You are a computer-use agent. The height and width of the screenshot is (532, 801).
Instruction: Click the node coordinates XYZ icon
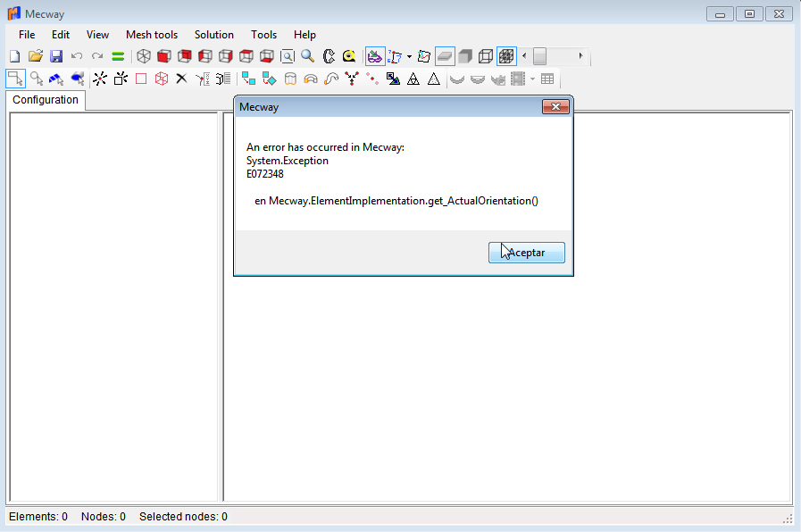tap(203, 79)
